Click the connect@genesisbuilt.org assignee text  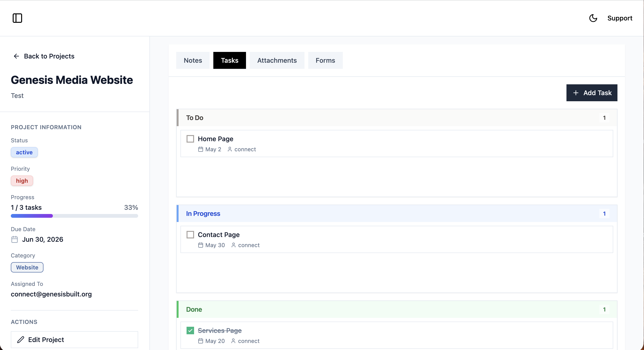[x=51, y=294]
